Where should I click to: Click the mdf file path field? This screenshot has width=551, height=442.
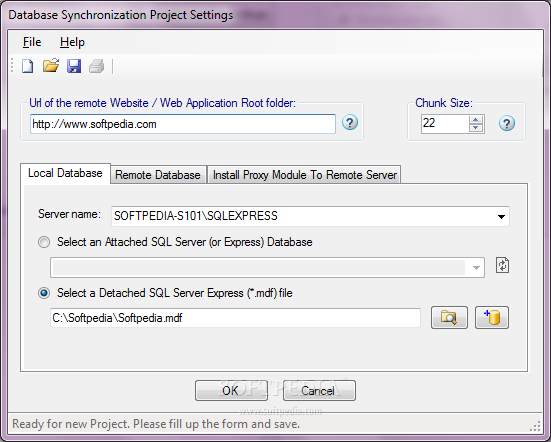[235, 318]
